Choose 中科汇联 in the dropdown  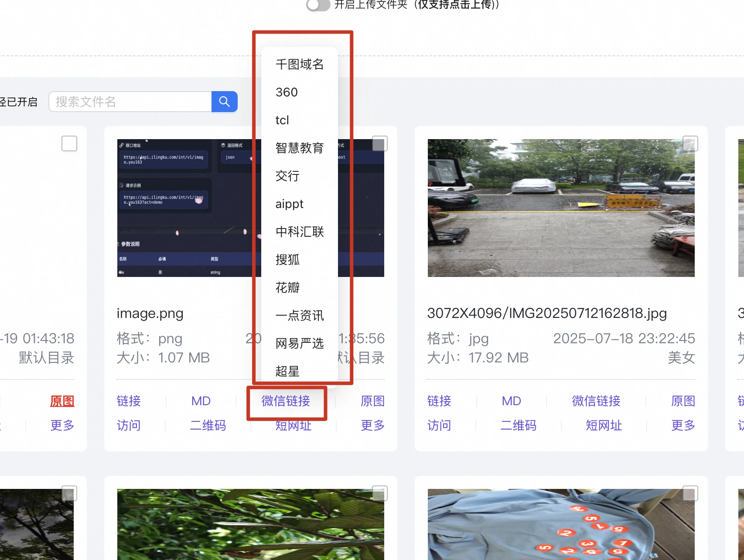click(300, 232)
